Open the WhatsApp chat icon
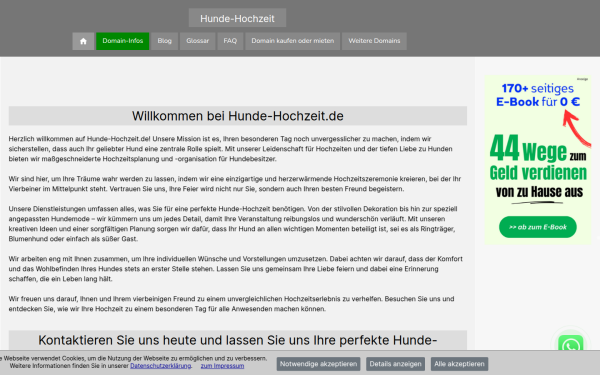The height and width of the screenshot is (375, 600). 571,344
